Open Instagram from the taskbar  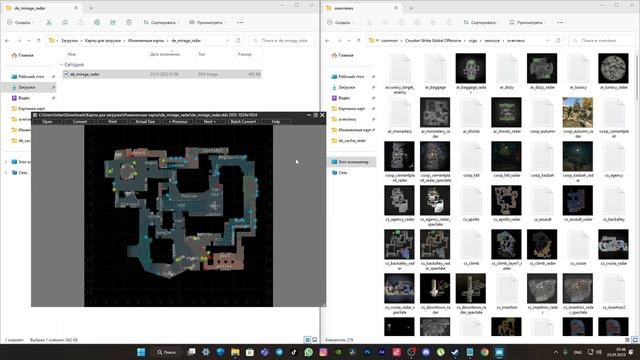coord(323,352)
